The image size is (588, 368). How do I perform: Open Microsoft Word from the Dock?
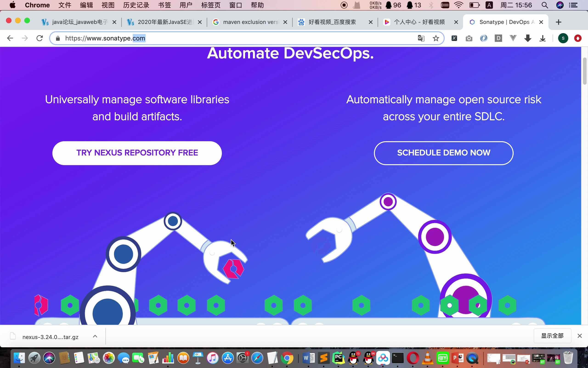pos(309,358)
